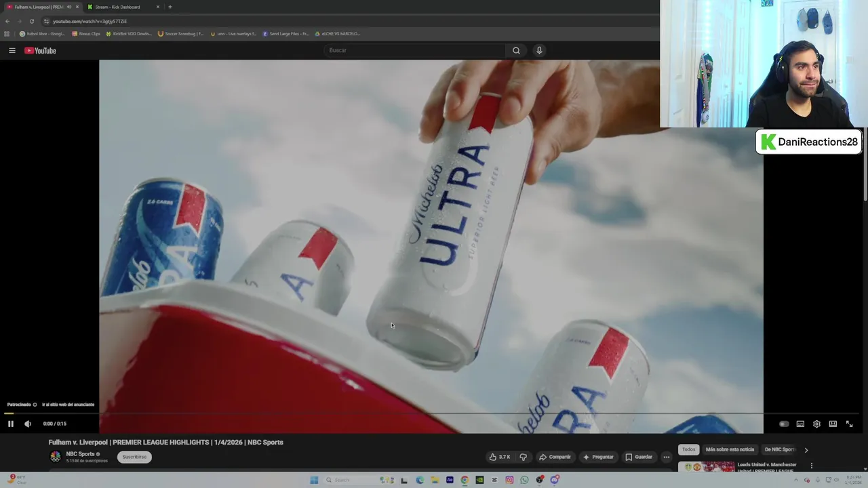Open Leeds United v. Manchester video thumbnail
The image size is (868, 488).
[706, 468]
